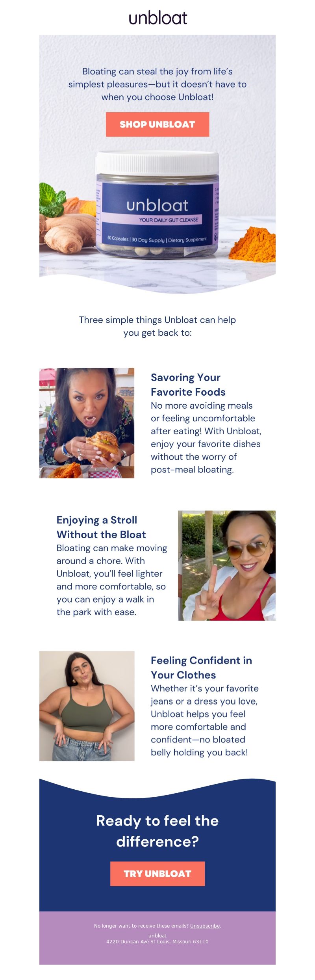315x980 pixels.
Task: Click the Unsubscribe link
Action: (205, 926)
